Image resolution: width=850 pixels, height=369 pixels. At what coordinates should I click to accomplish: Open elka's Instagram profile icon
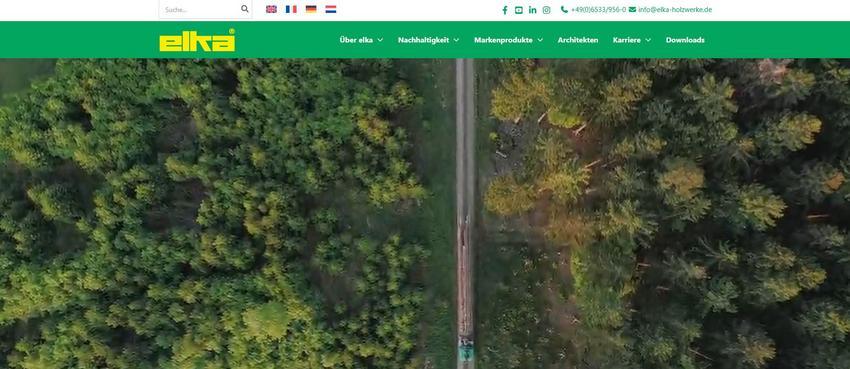click(x=546, y=10)
